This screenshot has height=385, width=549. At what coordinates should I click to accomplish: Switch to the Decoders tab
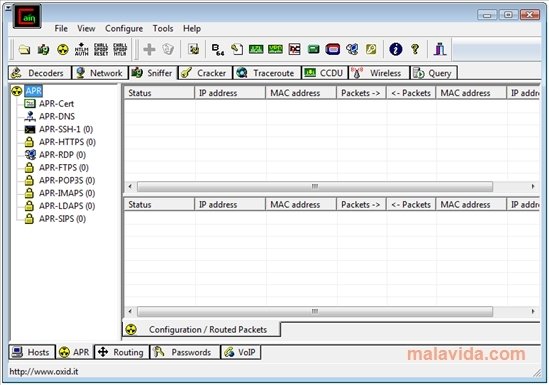click(x=40, y=73)
